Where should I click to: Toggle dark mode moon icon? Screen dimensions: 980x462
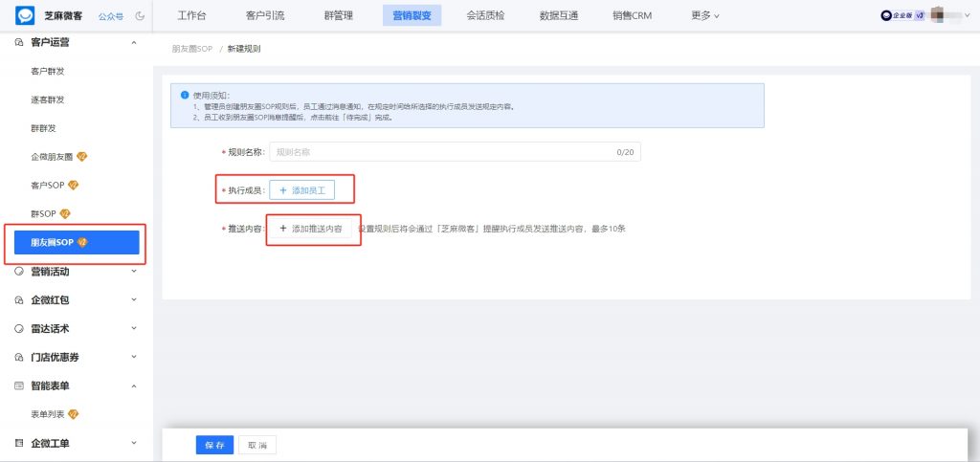(x=141, y=15)
